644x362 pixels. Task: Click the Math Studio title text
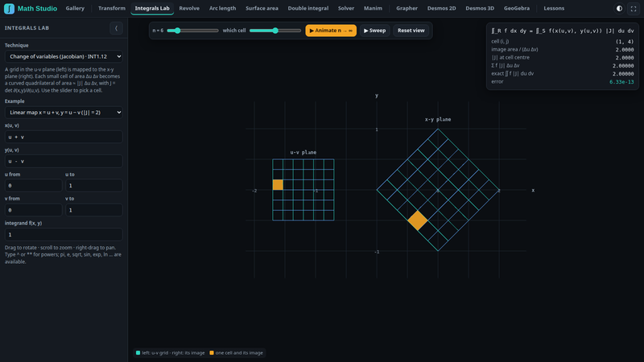pos(37,8)
